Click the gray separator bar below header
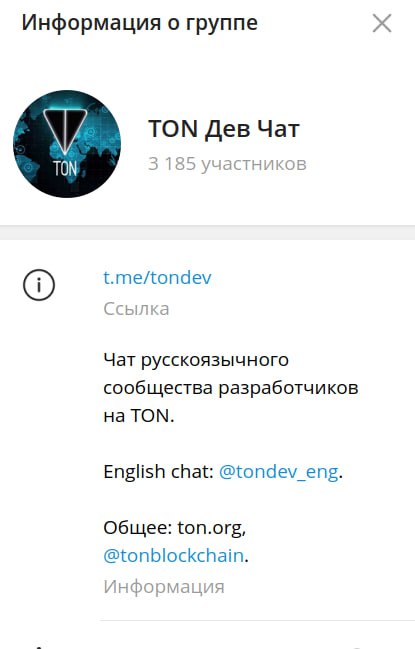The height and width of the screenshot is (649, 415). pos(207,233)
